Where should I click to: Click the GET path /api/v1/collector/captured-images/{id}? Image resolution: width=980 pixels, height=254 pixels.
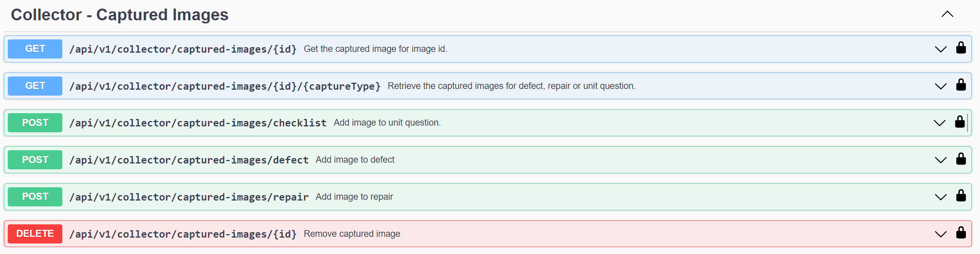(183, 49)
